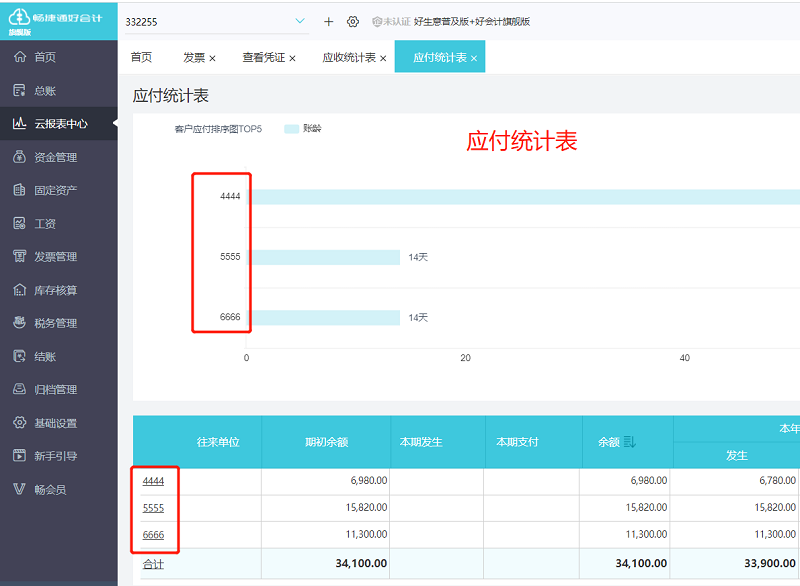Collapse the sidebar via 云报表中心 arrow
Screen dimensions: 800x586
coord(114,124)
